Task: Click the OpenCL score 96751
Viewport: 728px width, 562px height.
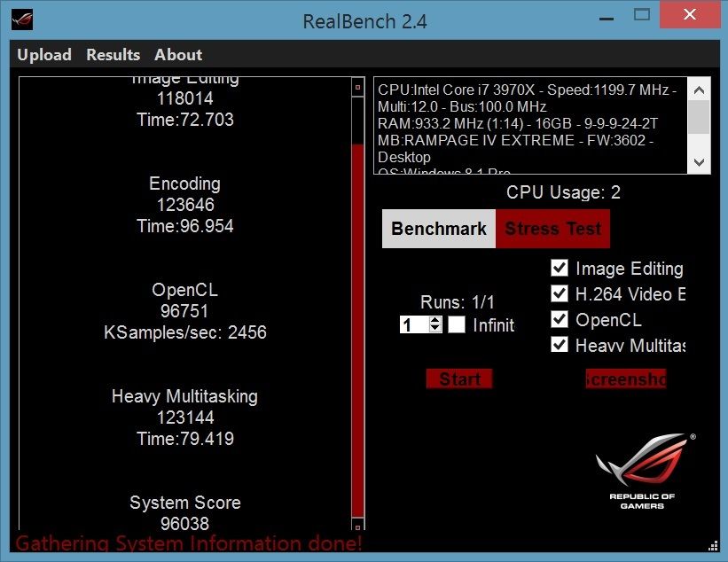Action: [184, 311]
